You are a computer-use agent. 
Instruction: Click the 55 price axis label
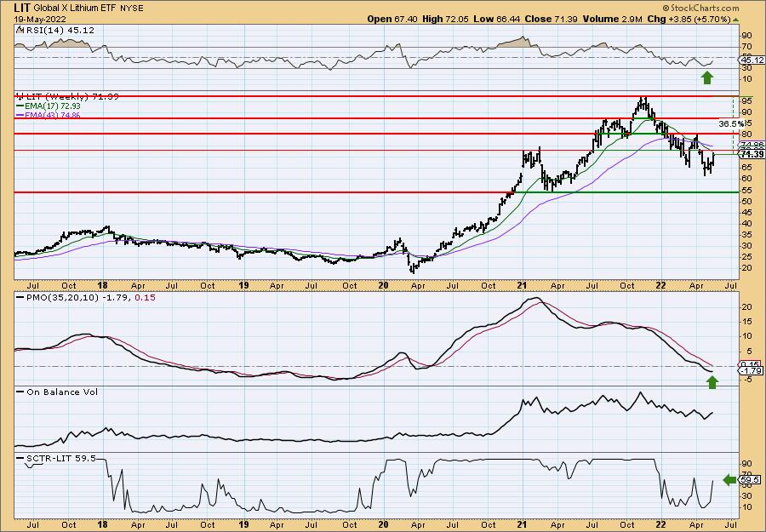point(746,190)
